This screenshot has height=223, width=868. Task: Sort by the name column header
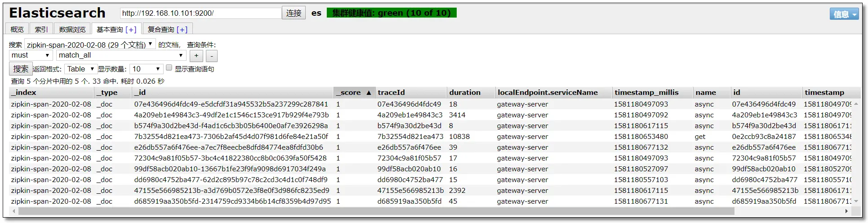[712, 92]
